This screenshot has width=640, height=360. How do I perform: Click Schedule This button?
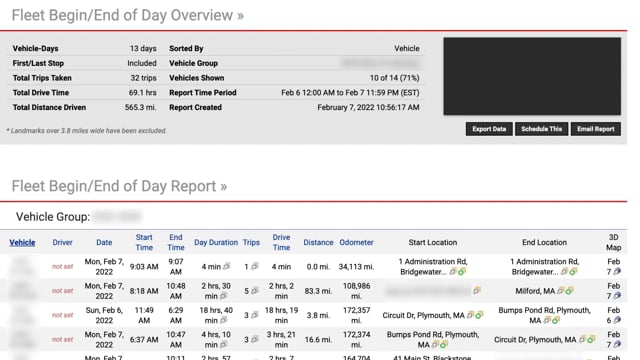click(541, 129)
